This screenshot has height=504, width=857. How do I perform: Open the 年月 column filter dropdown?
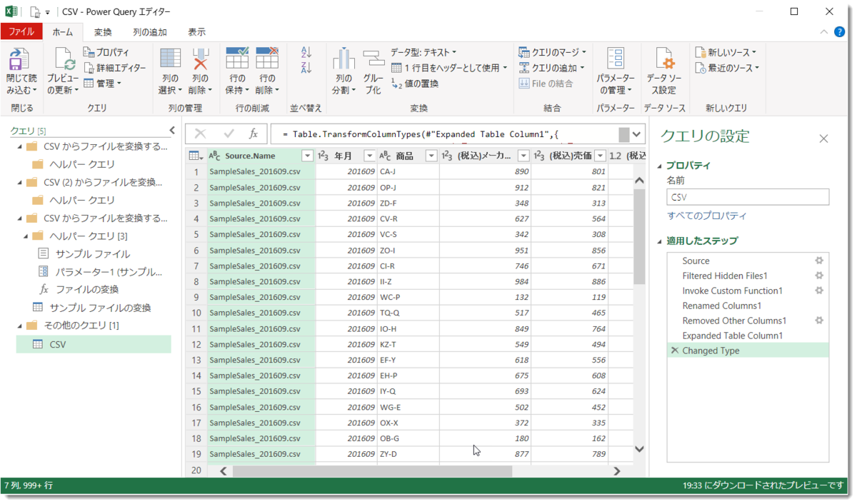click(x=369, y=156)
